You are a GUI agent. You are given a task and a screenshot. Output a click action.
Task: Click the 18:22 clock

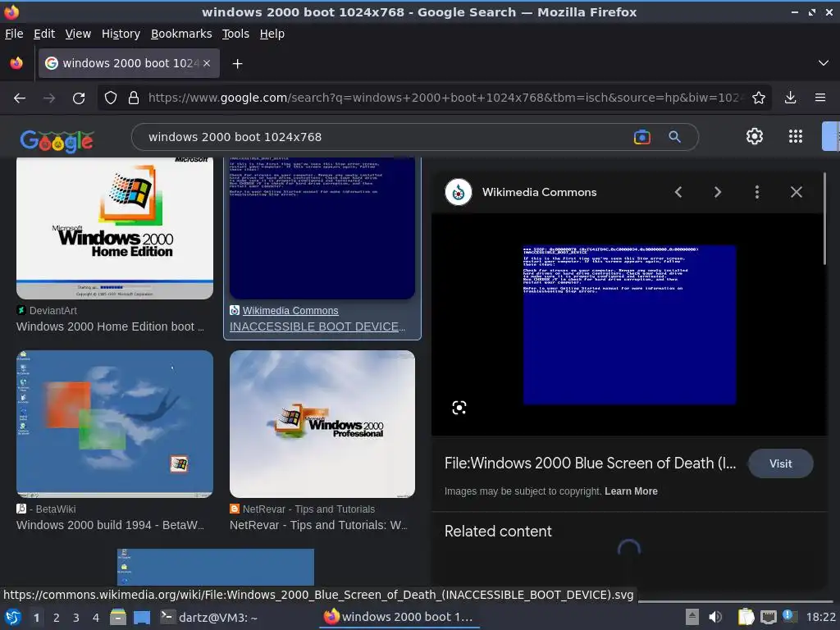pos(820,617)
